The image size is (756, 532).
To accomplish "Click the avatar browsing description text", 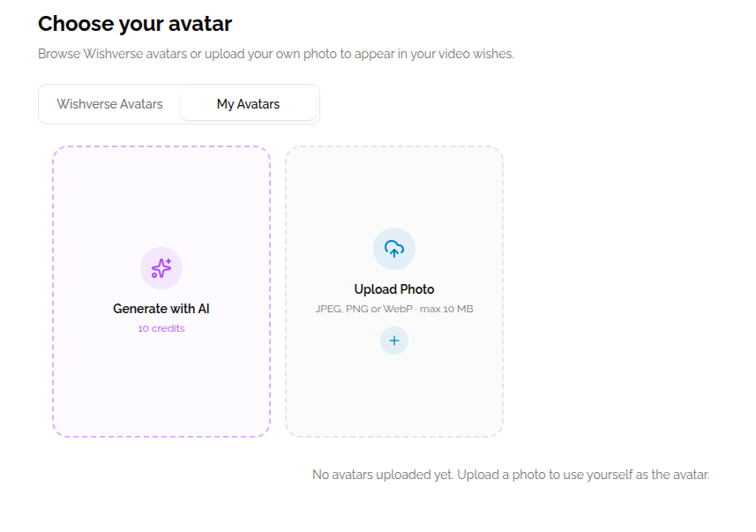I will (276, 54).
